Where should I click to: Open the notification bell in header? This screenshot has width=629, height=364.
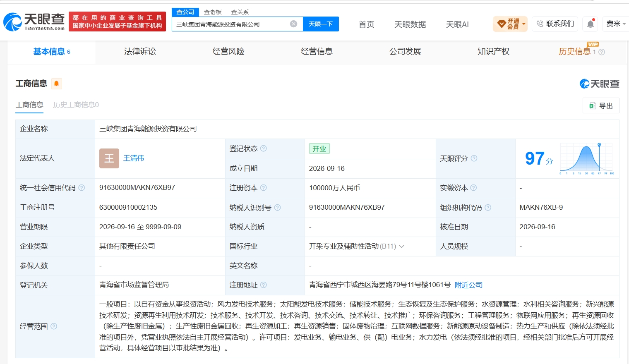(x=591, y=24)
